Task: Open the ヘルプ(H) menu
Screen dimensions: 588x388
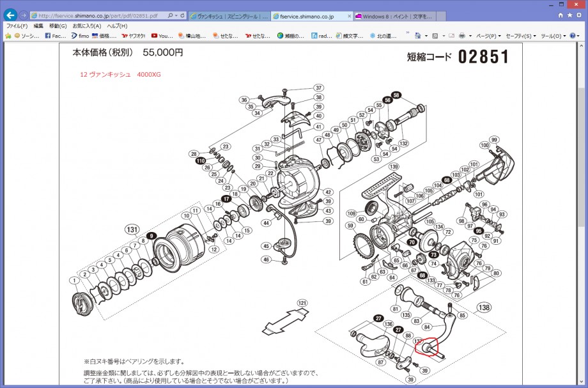Action: click(117, 26)
